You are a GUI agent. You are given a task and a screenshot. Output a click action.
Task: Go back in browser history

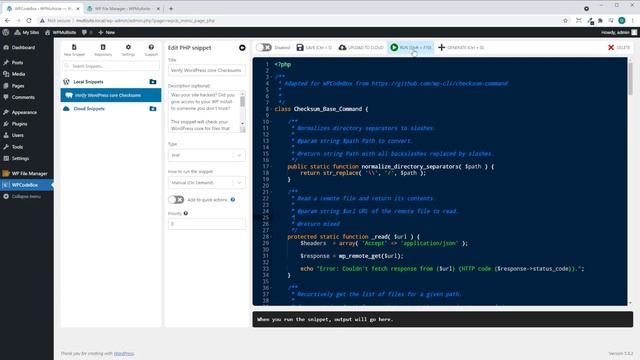[7, 20]
